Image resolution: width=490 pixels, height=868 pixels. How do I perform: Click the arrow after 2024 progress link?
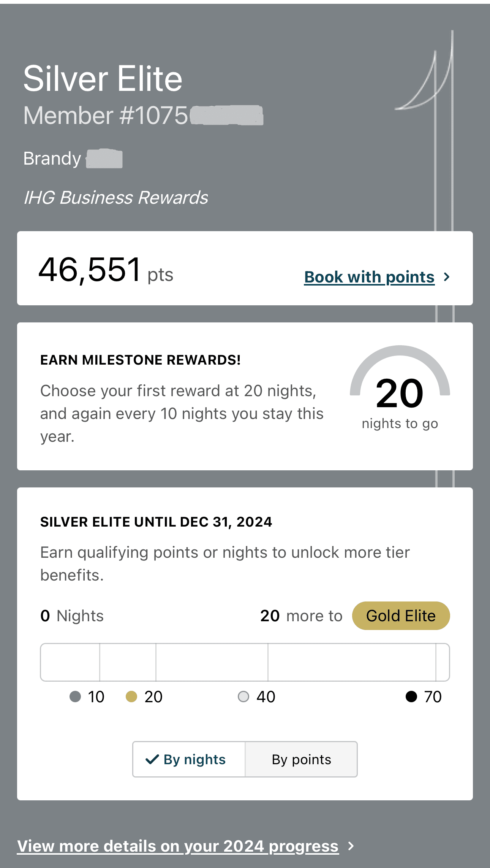click(x=351, y=846)
